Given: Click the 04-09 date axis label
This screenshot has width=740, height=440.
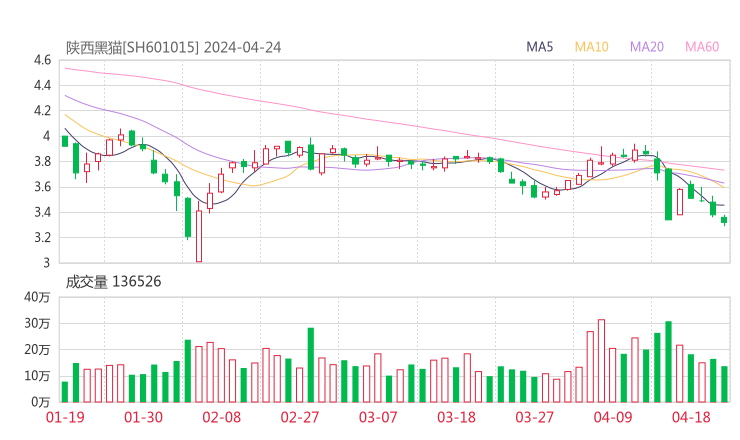Looking at the screenshot, I should (613, 417).
